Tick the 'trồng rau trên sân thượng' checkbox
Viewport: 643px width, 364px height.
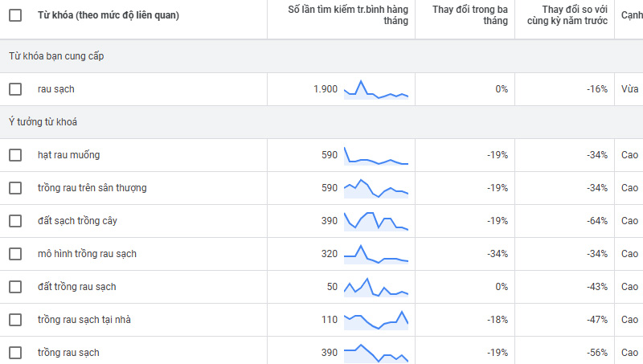click(x=15, y=188)
